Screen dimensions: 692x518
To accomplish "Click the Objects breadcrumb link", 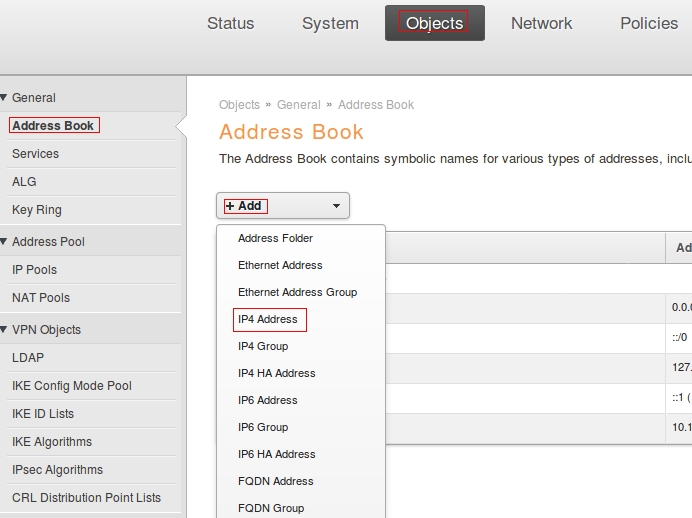I will pos(239,105).
